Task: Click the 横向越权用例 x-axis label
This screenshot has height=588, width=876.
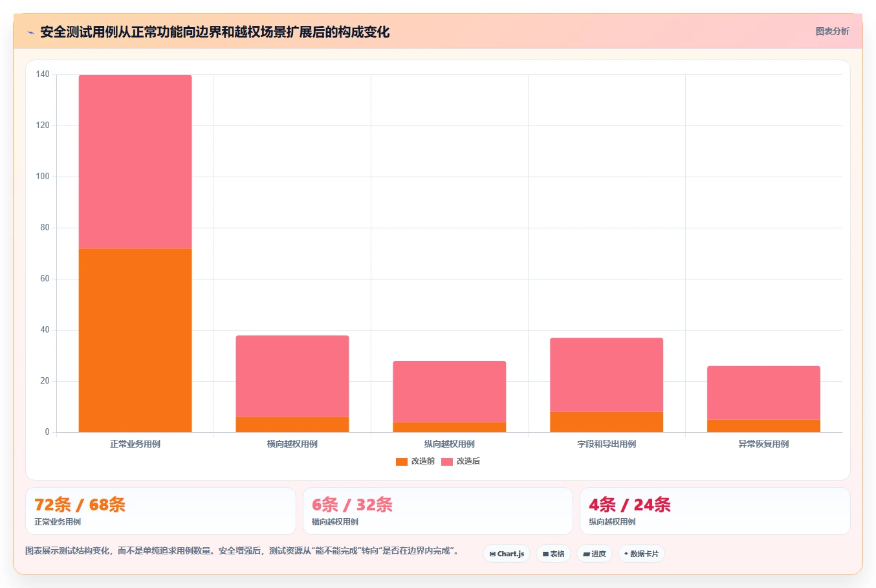Action: (292, 444)
